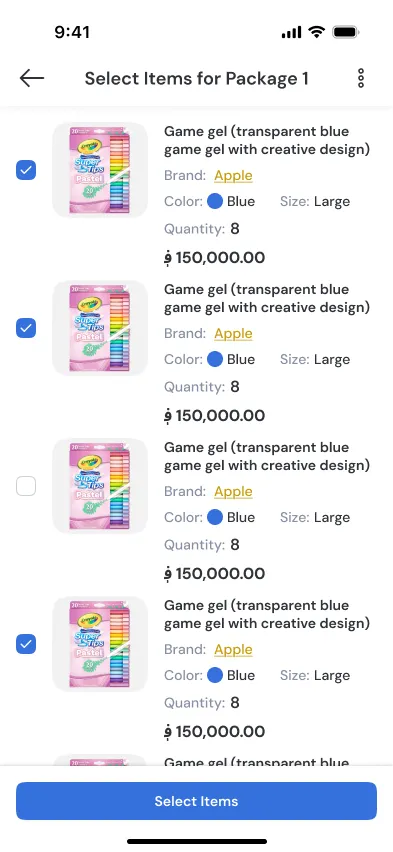The image size is (393, 852).
Task: Uncheck the first item's checkbox
Action: coord(26,171)
